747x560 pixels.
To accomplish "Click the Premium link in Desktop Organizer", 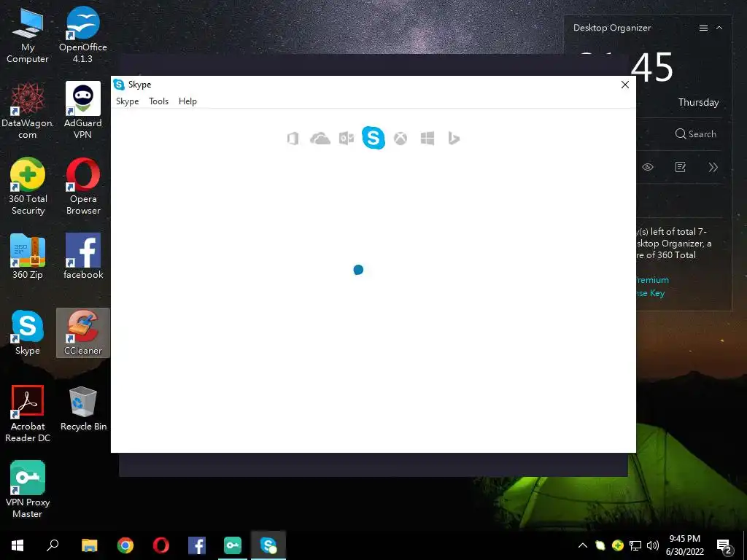I will tap(652, 280).
